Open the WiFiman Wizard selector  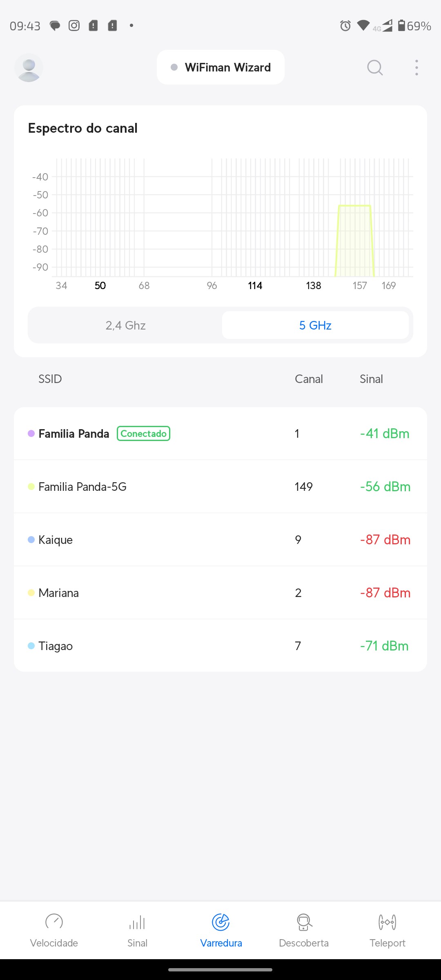pyautogui.click(x=220, y=67)
